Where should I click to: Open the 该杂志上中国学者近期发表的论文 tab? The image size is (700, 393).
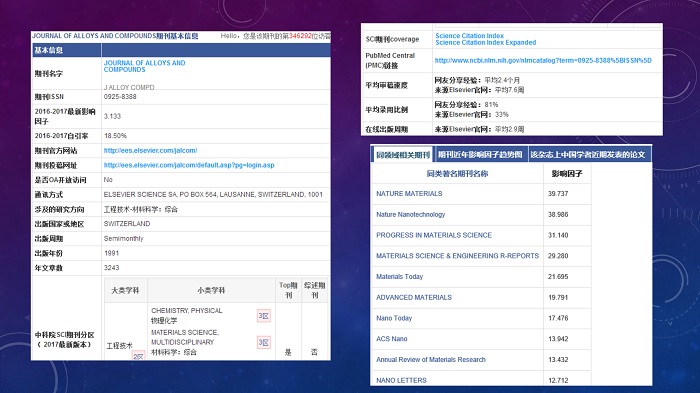pyautogui.click(x=588, y=155)
